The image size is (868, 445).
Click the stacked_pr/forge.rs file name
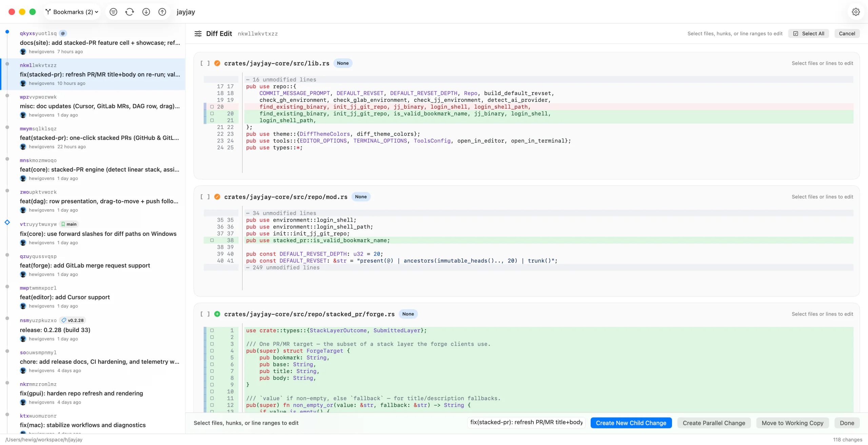click(x=309, y=314)
